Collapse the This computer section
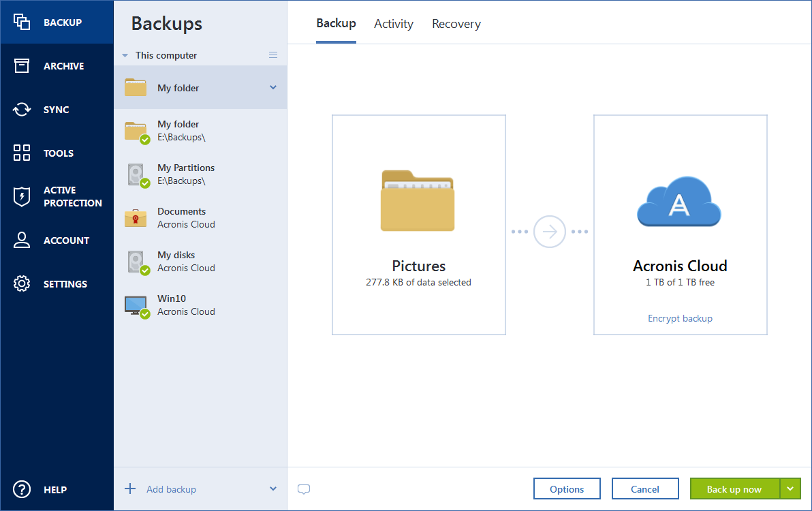Image resolution: width=812 pixels, height=511 pixels. [125, 55]
